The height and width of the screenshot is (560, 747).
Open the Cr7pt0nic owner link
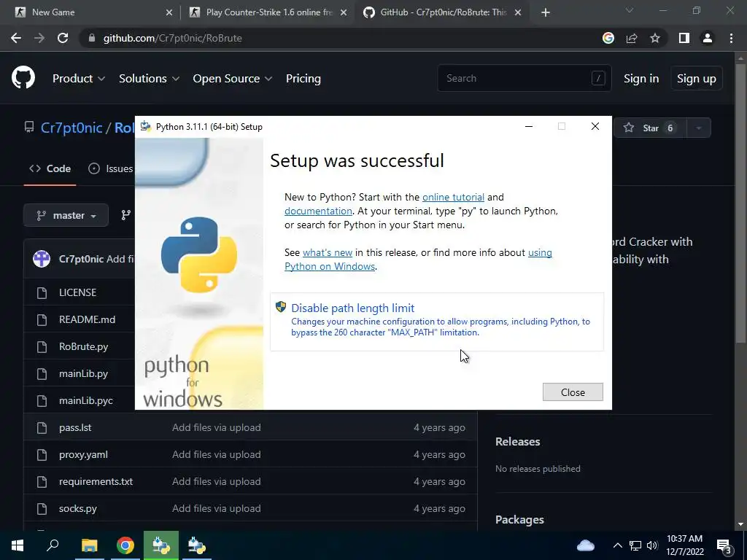coord(71,128)
